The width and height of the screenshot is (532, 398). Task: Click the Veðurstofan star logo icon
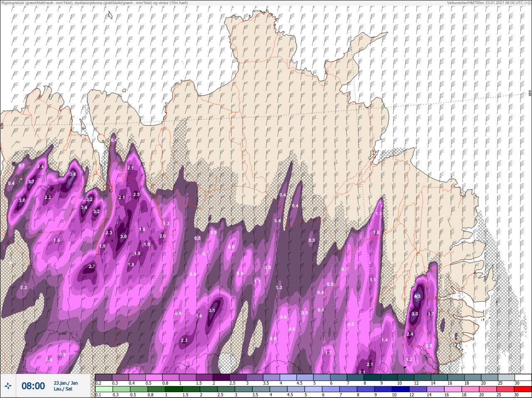[8, 386]
